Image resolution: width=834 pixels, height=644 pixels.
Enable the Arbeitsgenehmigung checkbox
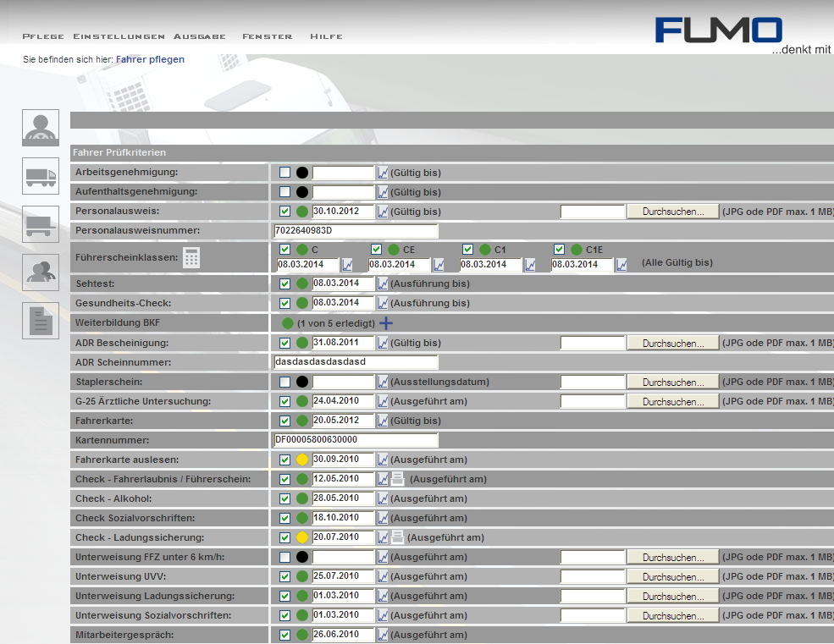(x=285, y=173)
